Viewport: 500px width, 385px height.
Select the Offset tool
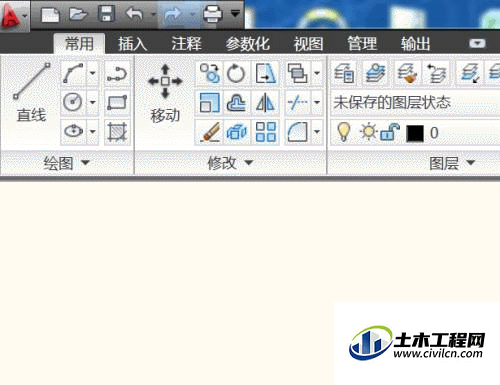click(x=236, y=102)
